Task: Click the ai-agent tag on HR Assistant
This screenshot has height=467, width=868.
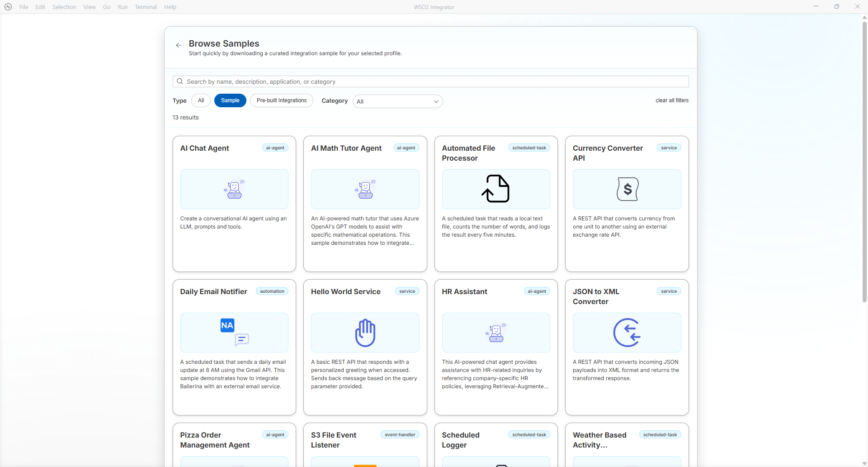Action: [537, 291]
